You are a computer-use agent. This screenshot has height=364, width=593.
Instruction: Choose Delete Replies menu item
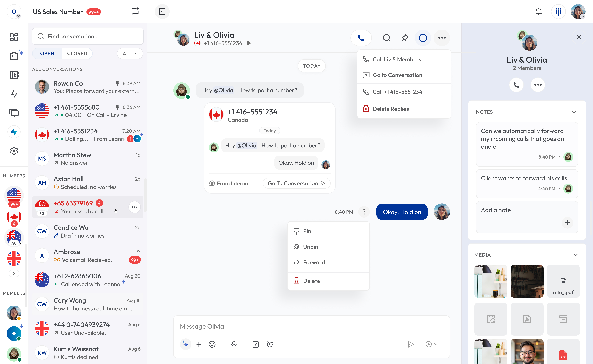(404, 109)
